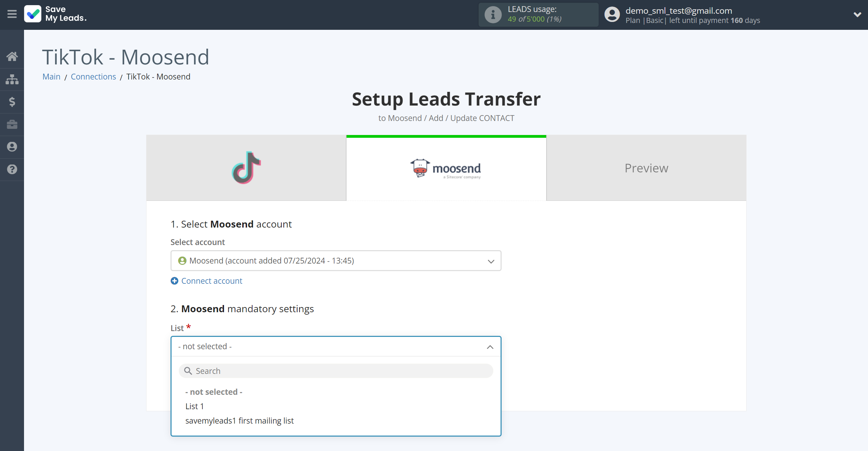Select 'savemyleads1 first mailing list' option
The image size is (868, 451).
click(239, 420)
